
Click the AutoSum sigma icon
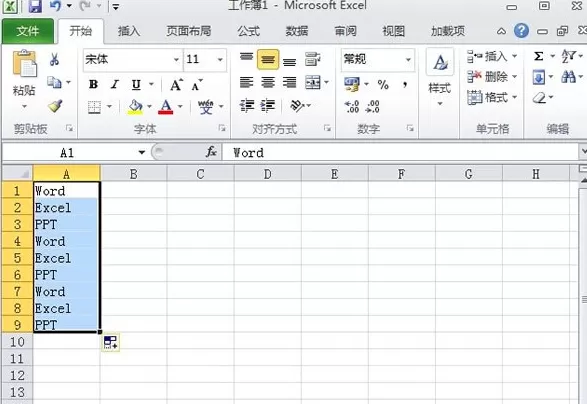click(x=539, y=57)
